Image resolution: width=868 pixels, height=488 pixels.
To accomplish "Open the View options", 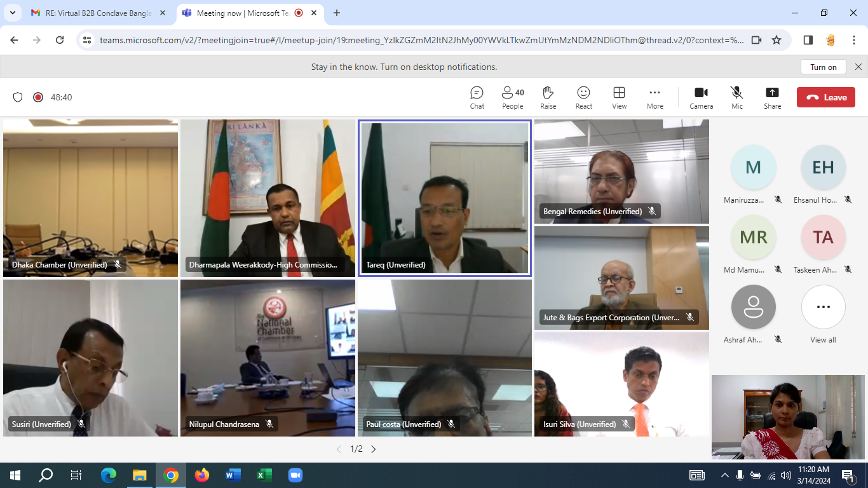I will click(619, 97).
